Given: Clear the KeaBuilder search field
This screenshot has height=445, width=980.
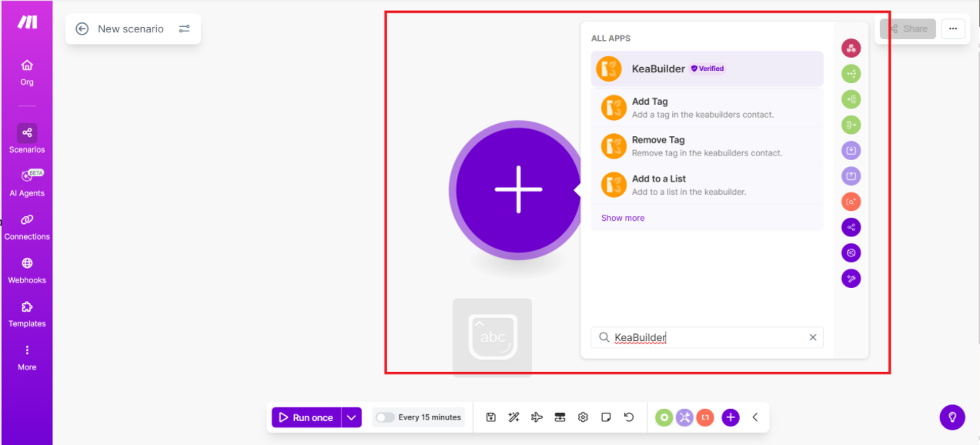Looking at the screenshot, I should pyautogui.click(x=812, y=337).
